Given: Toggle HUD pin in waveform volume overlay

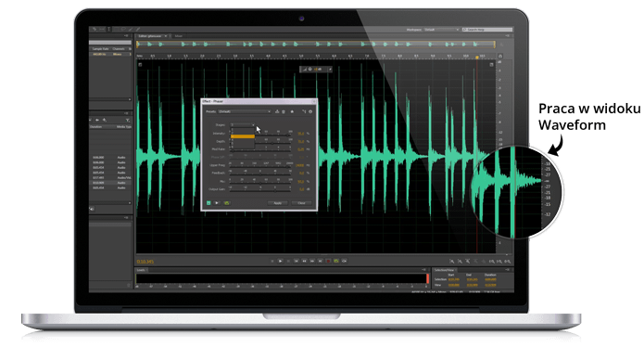Looking at the screenshot, I should 330,69.
